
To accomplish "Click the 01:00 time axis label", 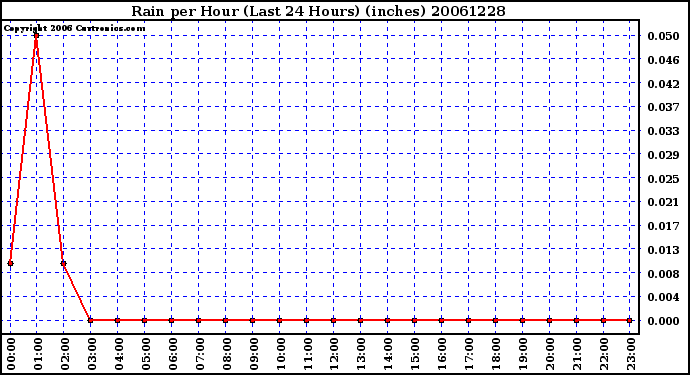I will 38,354.
